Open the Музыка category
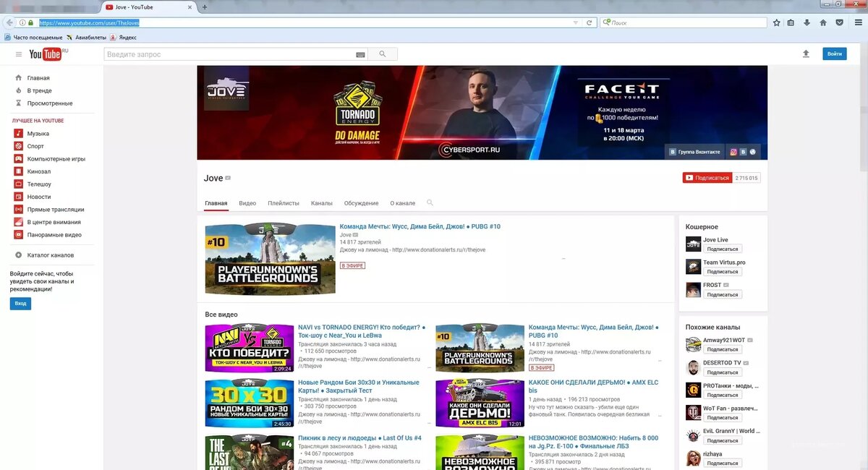This screenshot has height=470, width=868. 38,134
